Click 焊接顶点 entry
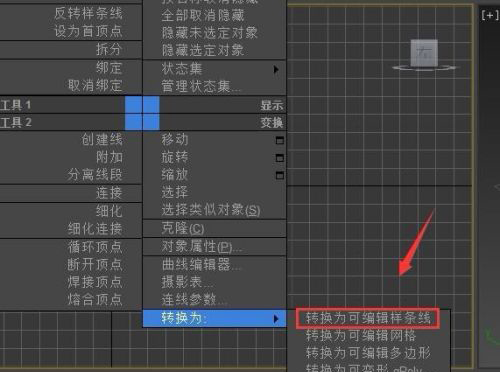Screen dimensions: 500x372 coord(95,282)
